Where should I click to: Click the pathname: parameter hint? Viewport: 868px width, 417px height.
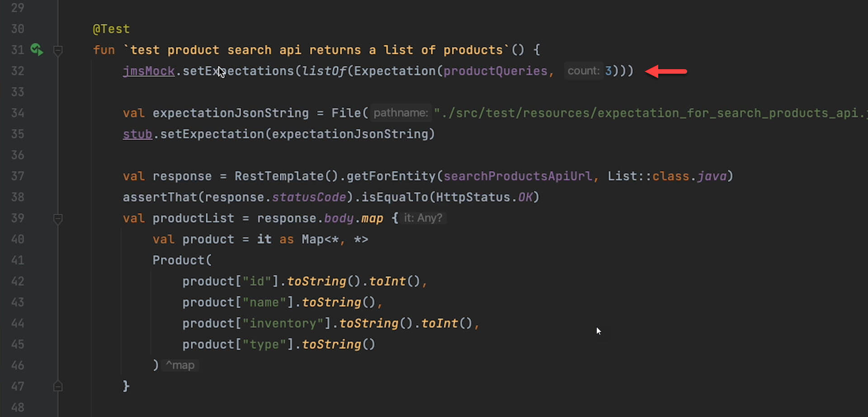click(x=400, y=113)
